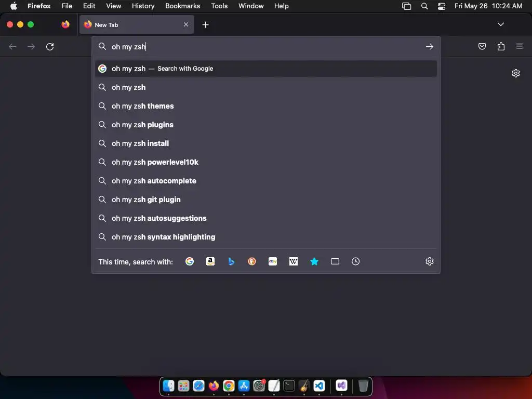532x399 pixels.
Task: Search history using the clock icon
Action: (355, 261)
